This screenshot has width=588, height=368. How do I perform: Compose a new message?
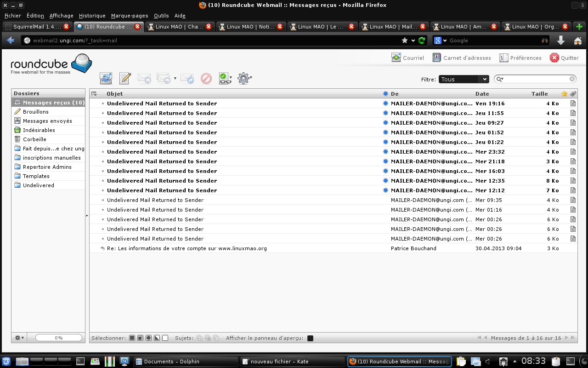click(125, 78)
